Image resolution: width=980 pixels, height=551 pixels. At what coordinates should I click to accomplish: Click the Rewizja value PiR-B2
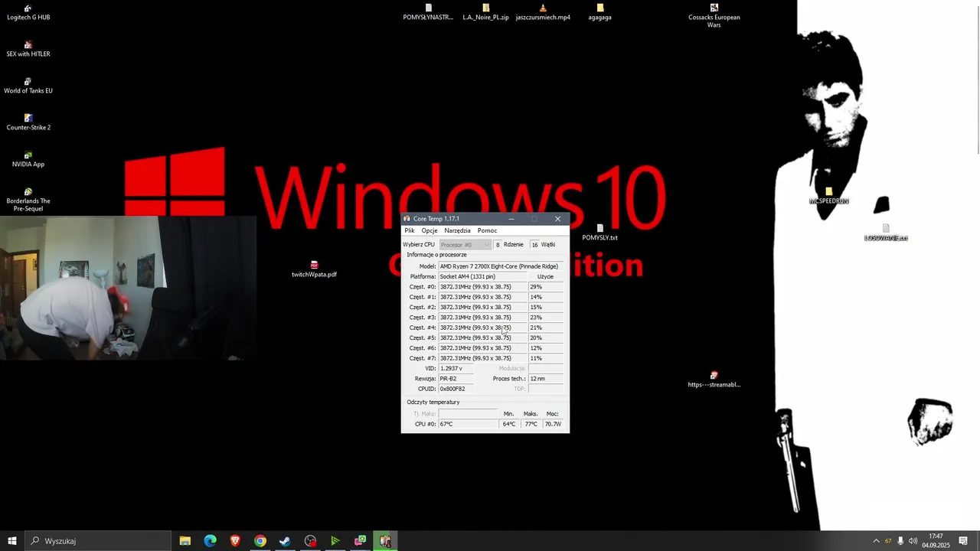(456, 379)
